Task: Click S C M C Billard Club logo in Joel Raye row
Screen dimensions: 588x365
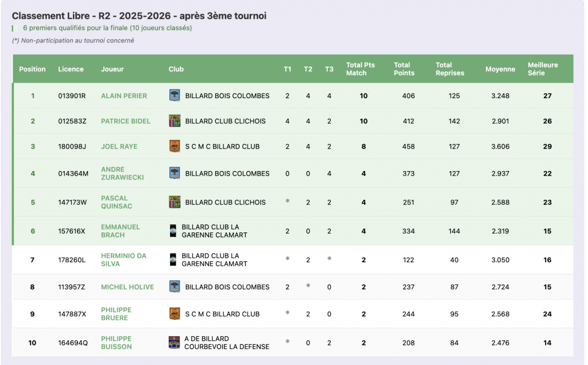Action: (x=175, y=146)
